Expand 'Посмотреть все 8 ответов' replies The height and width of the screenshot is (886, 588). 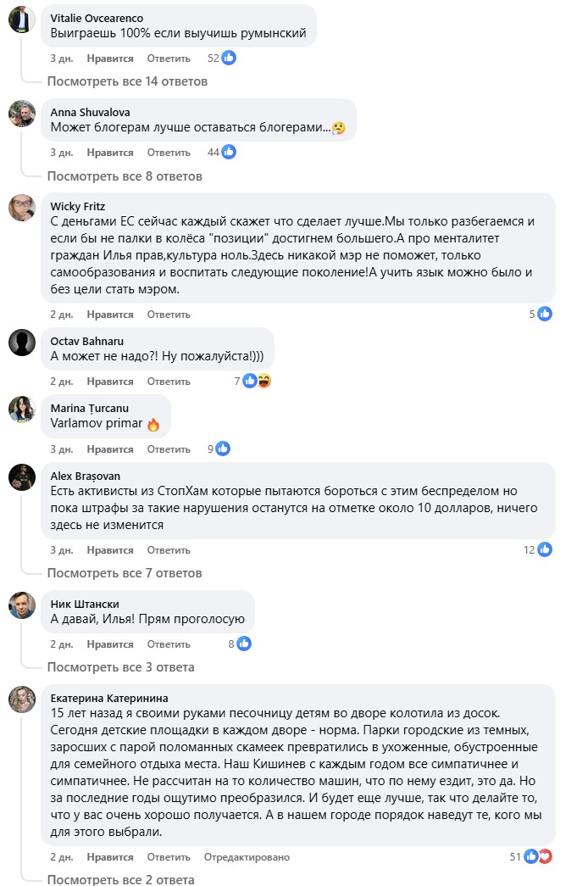click(125, 176)
